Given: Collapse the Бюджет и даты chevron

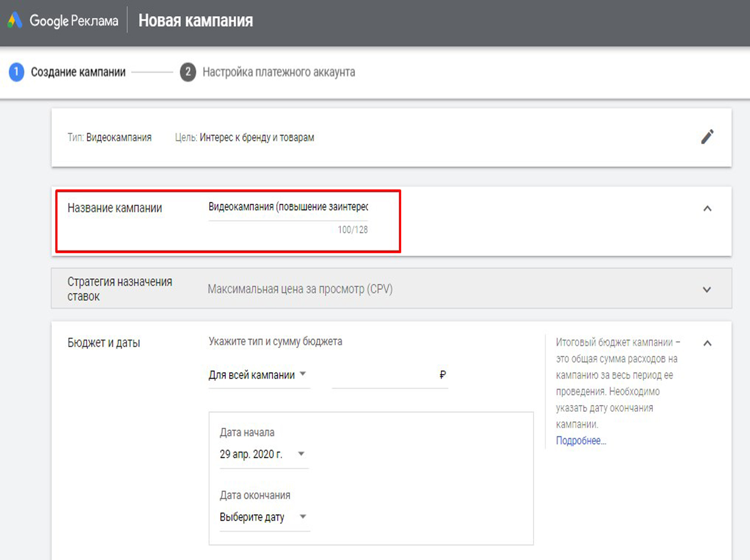Looking at the screenshot, I should click(x=707, y=343).
